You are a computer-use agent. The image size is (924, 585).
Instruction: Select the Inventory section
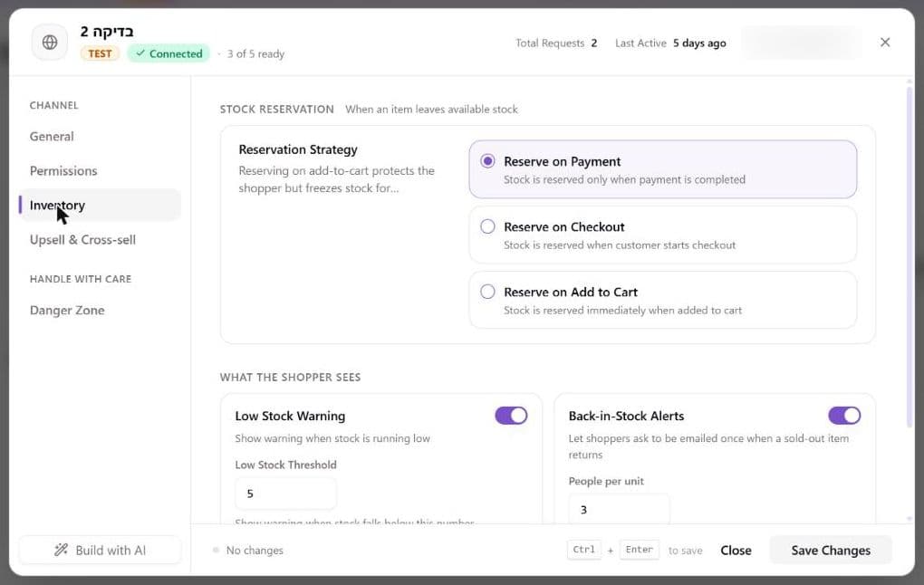[x=100, y=205]
